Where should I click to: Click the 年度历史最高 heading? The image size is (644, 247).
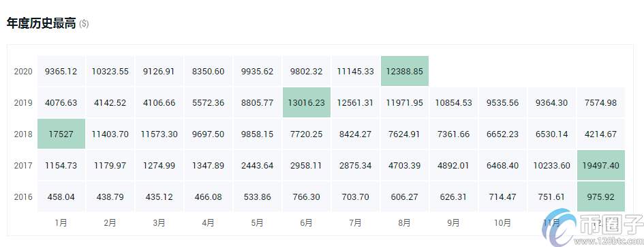(x=41, y=23)
